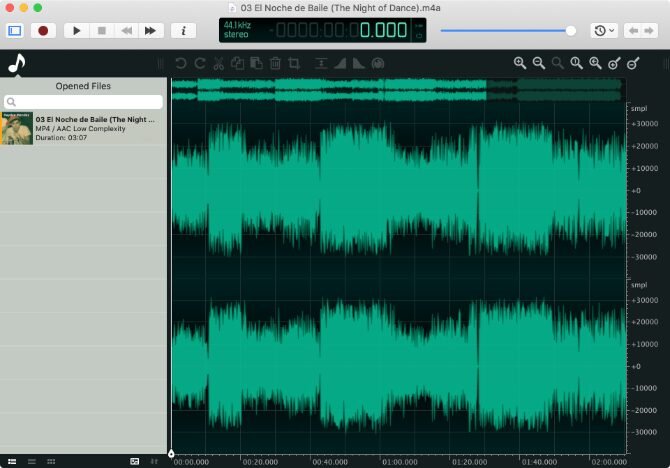Viewport: 670px width, 468px height.
Task: Rewind playback
Action: tap(126, 31)
